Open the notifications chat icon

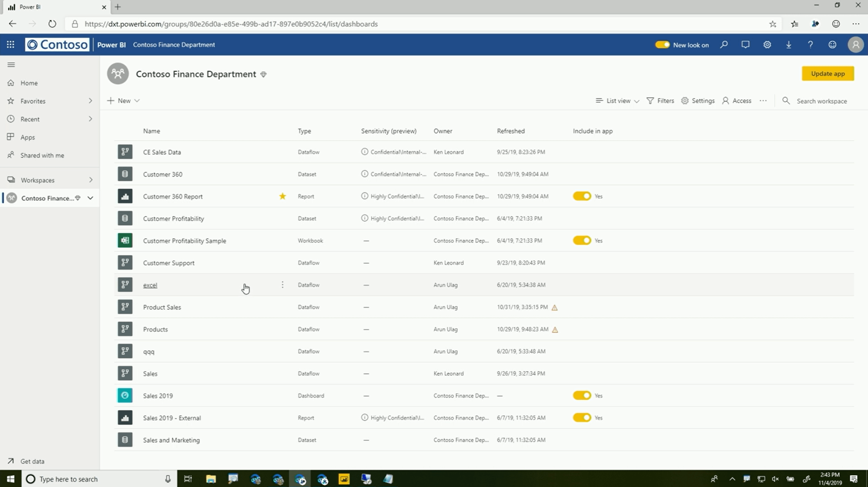745,45
